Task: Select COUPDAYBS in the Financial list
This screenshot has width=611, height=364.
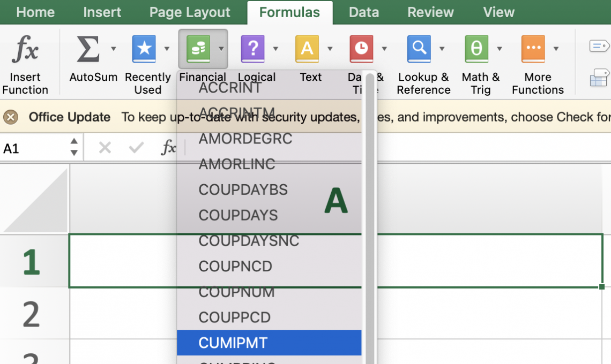Action: 243,189
